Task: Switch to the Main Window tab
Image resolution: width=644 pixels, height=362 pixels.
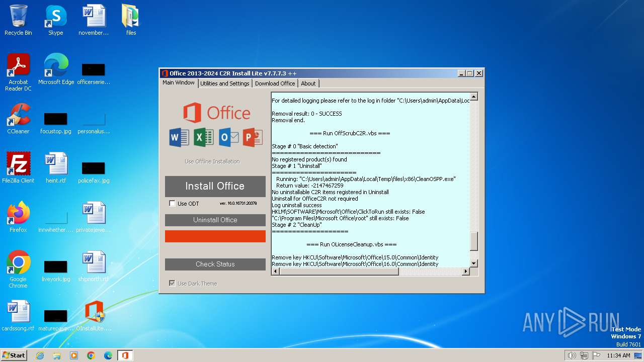Action: click(179, 83)
